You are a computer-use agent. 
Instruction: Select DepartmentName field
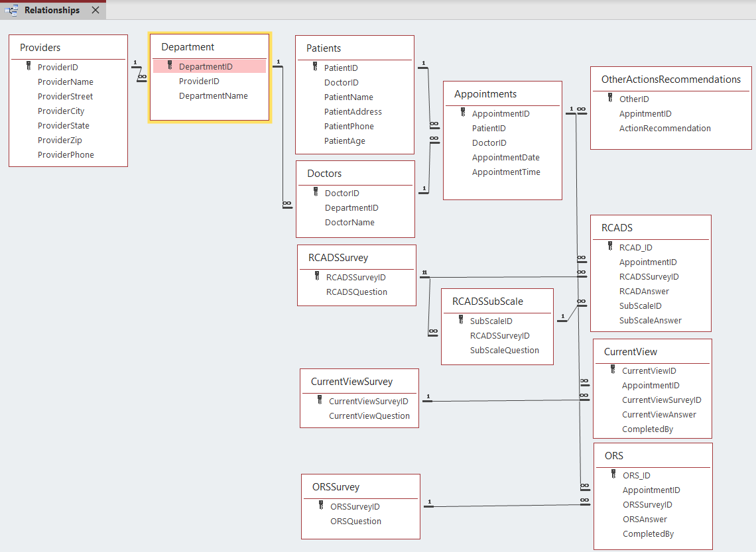213,96
